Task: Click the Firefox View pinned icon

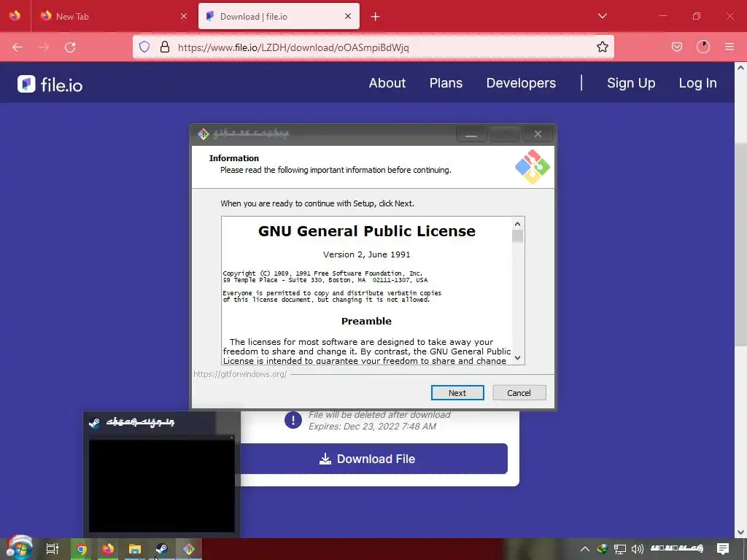Action: click(15, 16)
